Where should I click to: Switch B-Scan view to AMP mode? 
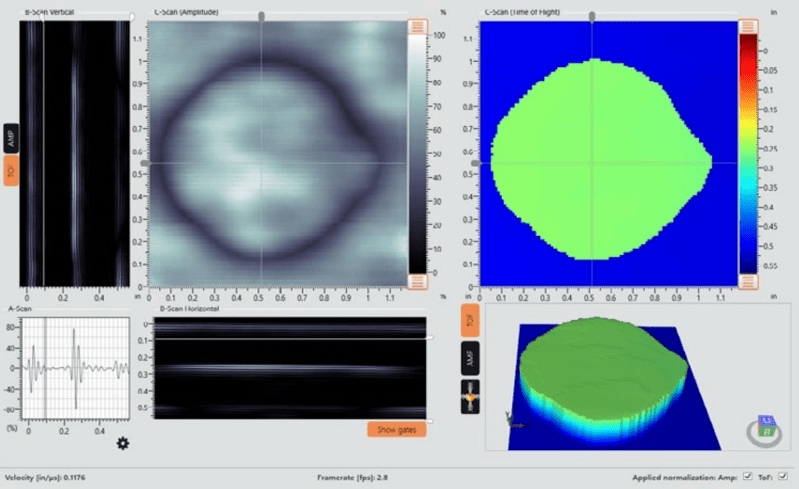11,138
